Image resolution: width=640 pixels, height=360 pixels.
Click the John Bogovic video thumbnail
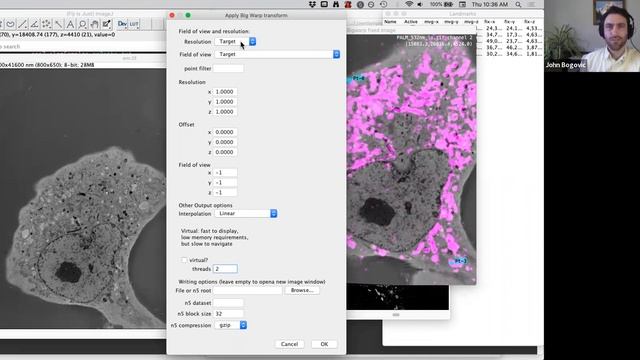click(592, 36)
